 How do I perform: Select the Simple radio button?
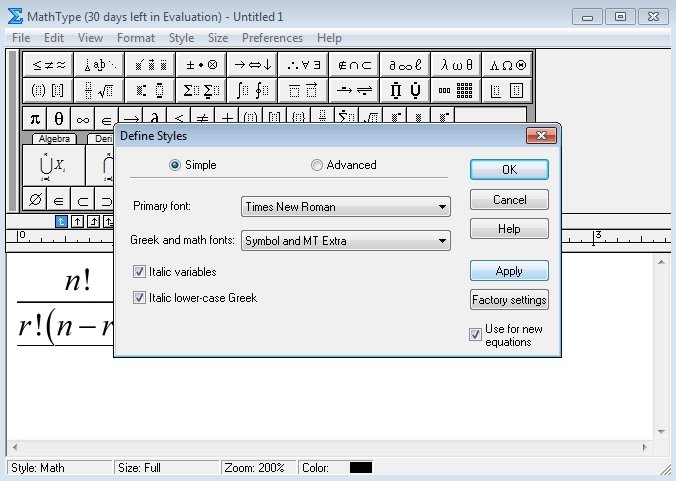point(175,165)
